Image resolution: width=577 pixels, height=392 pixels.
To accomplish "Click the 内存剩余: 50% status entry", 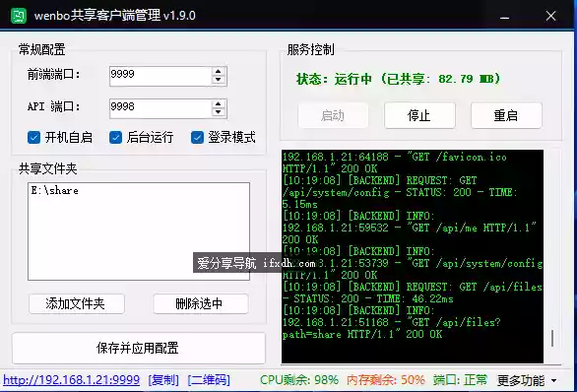I will (386, 379).
